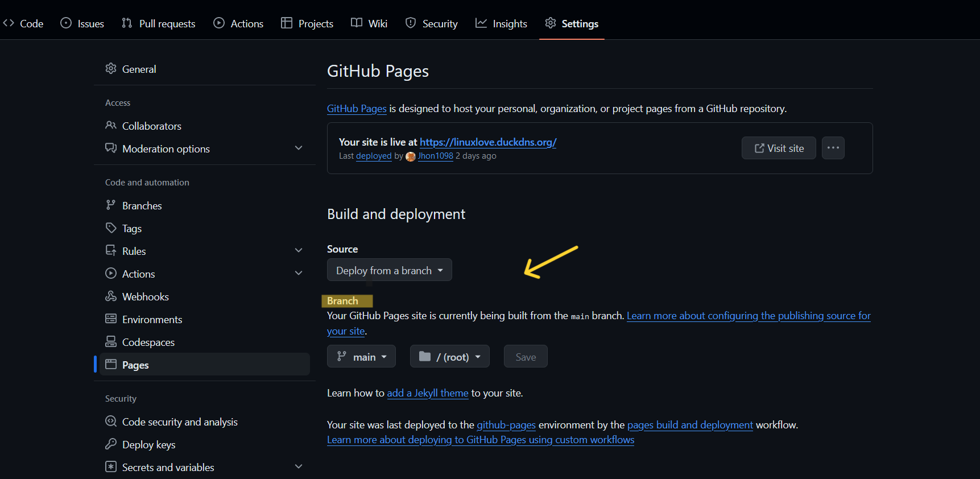Click the Pages browser icon
The width and height of the screenshot is (980, 479).
(111, 364)
